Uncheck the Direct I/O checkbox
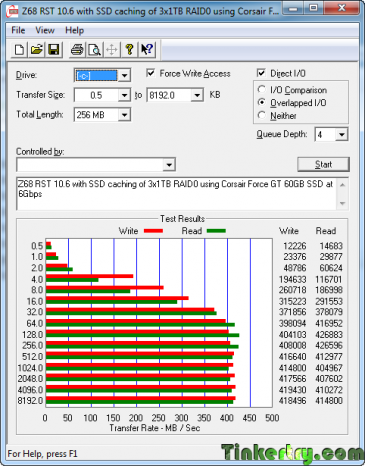 [261, 73]
